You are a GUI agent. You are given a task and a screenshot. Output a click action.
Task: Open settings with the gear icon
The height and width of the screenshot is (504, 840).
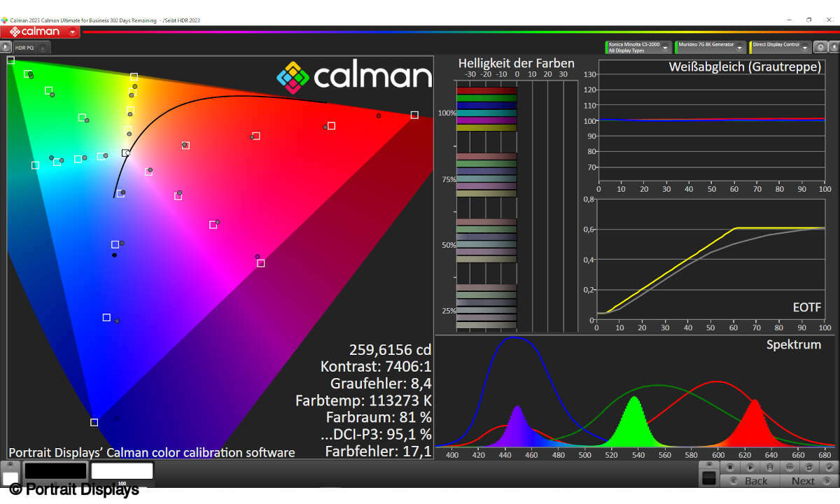(820, 48)
